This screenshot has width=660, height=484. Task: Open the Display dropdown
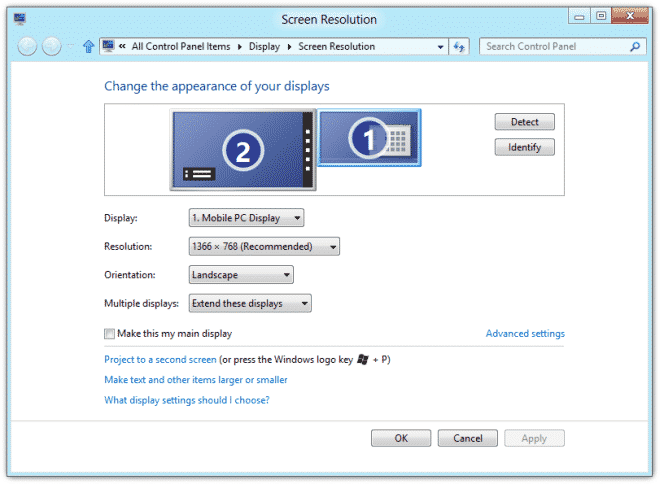[x=246, y=218]
